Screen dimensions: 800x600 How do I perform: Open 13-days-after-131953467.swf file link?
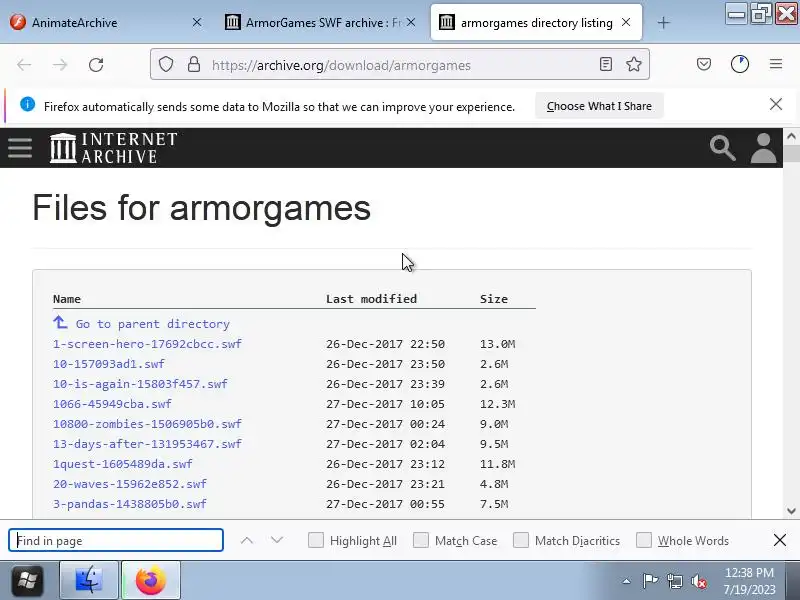coord(147,444)
